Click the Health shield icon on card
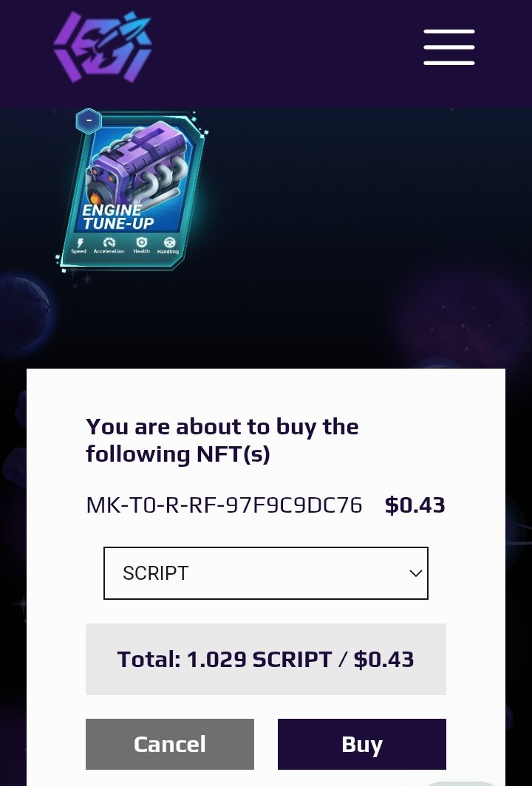 (141, 242)
